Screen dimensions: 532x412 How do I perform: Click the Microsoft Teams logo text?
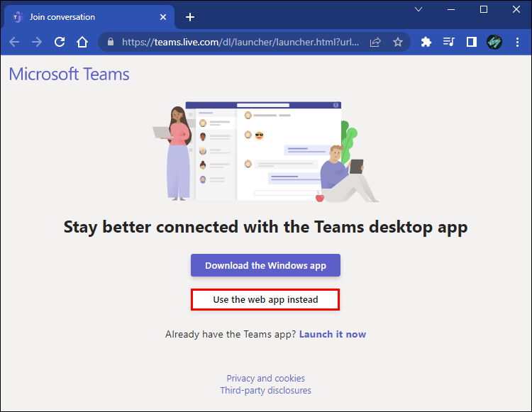(70, 74)
